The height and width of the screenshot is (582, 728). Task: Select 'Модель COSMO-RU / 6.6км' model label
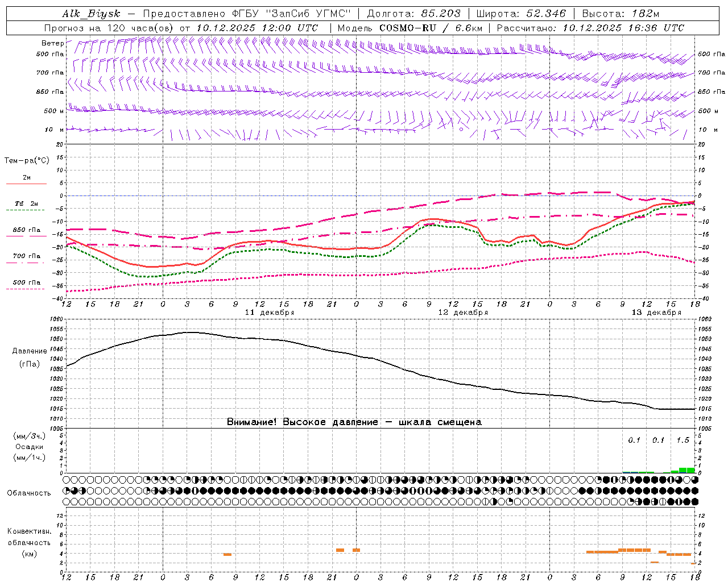tap(409, 28)
